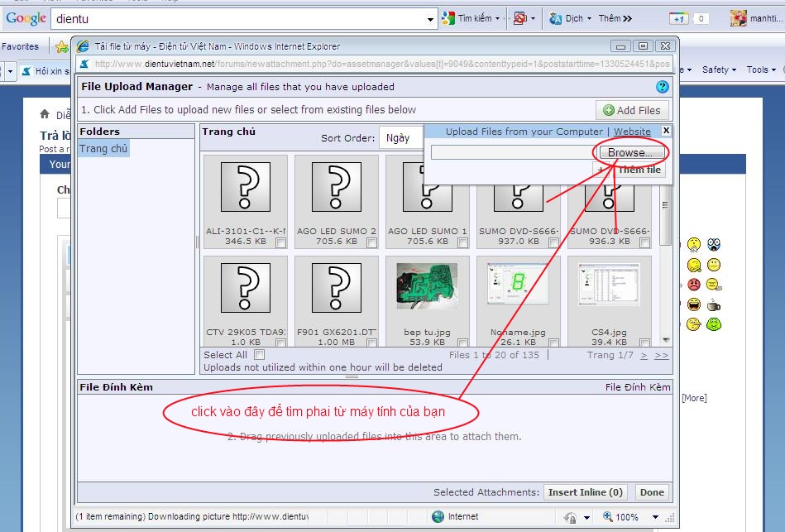Viewport: 785px width, 532px height.
Task: Check the AGO LED SUMO 1 checkbox
Action: tap(462, 243)
